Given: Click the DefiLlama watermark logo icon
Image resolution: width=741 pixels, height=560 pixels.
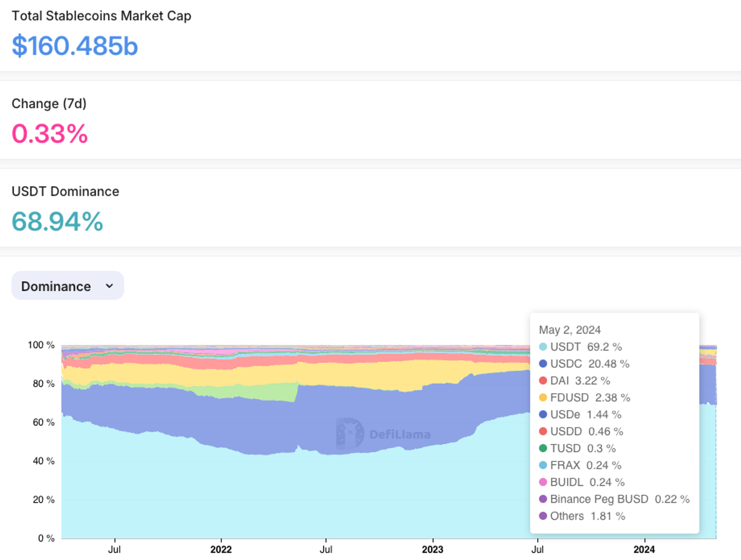Looking at the screenshot, I should [x=350, y=433].
